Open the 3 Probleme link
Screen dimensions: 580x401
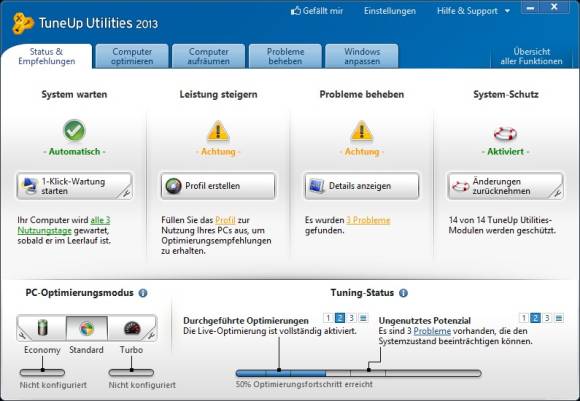tap(368, 220)
